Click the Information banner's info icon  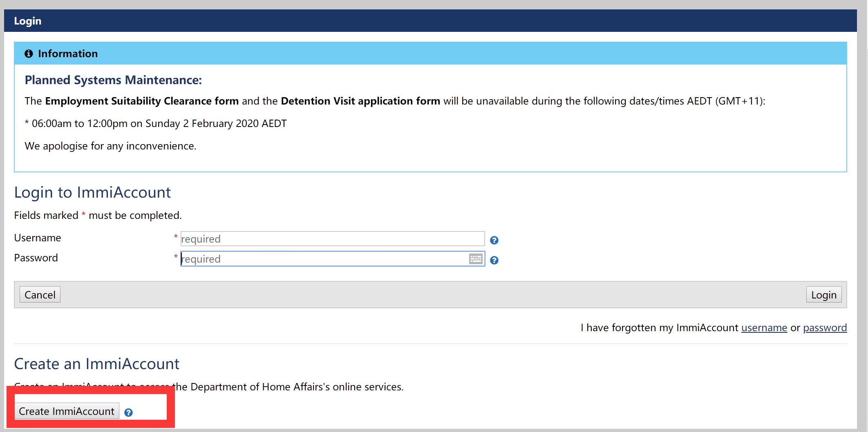29,54
